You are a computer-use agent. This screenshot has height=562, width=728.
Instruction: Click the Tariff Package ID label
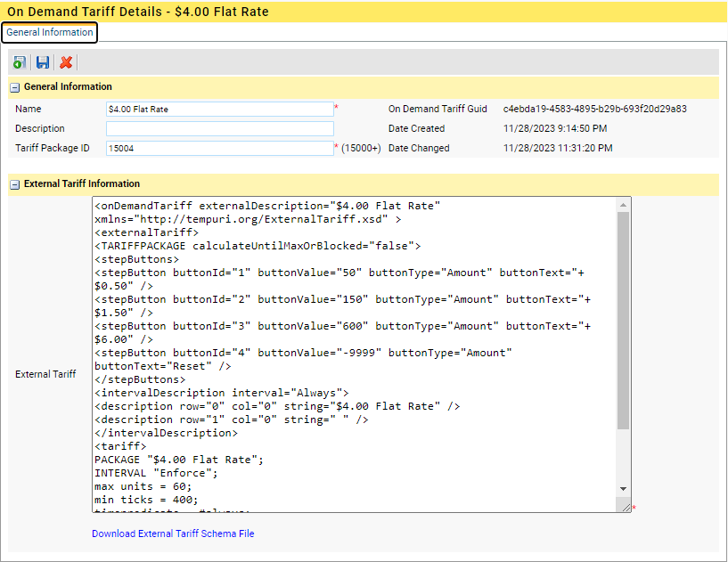click(52, 148)
